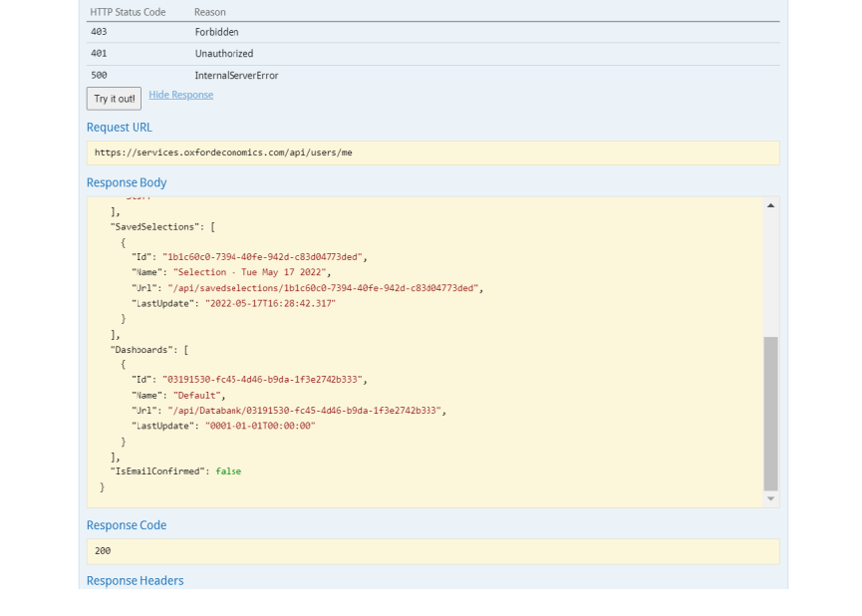
Task: Select the InternalServerError reason text
Action: [236, 75]
